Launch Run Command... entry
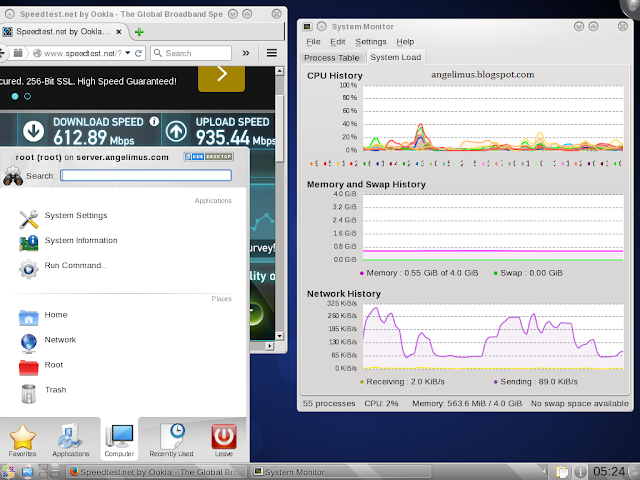Viewport: 640px width, 480px height. [63, 268]
